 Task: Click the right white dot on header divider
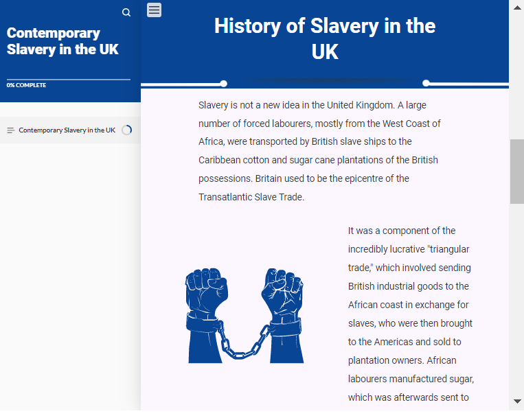click(x=426, y=83)
